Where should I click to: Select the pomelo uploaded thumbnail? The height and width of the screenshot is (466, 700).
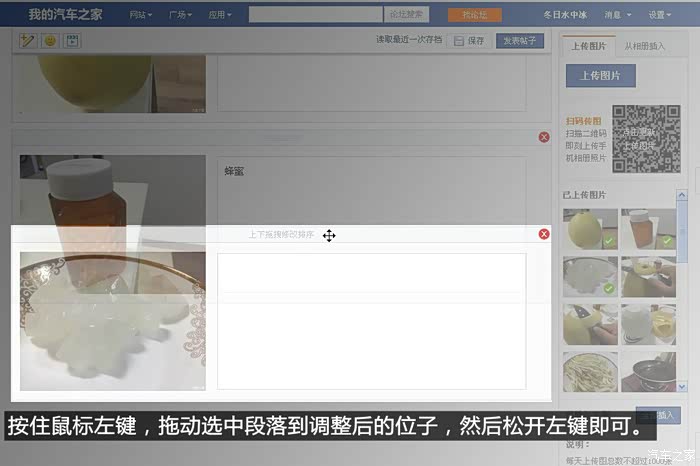pos(590,229)
